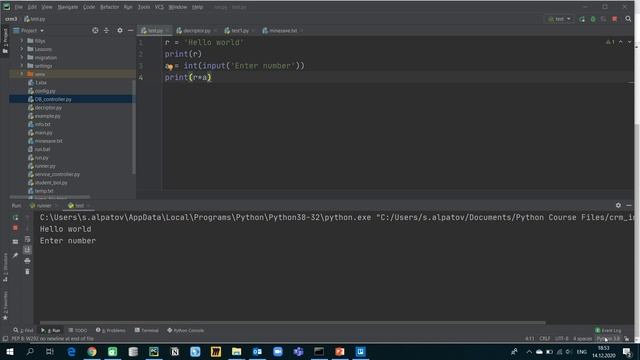Open the Run menu
Viewport: 640px width, 360px height.
pos(128,7)
